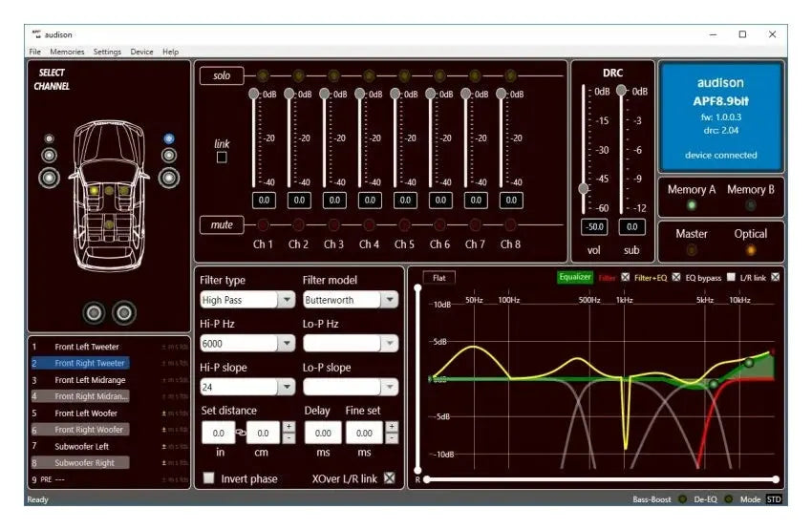Select the Optical input indicator
The image size is (812, 530).
coord(750,250)
